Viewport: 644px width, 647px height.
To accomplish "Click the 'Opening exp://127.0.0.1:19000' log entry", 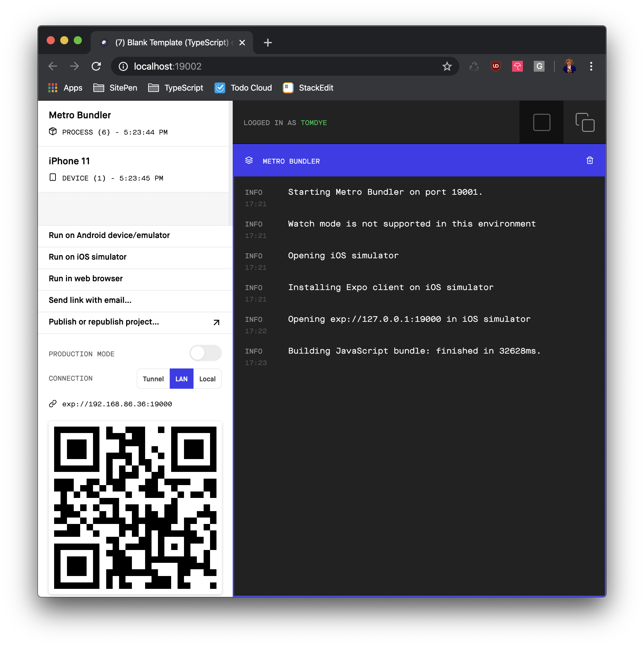I will tap(409, 319).
